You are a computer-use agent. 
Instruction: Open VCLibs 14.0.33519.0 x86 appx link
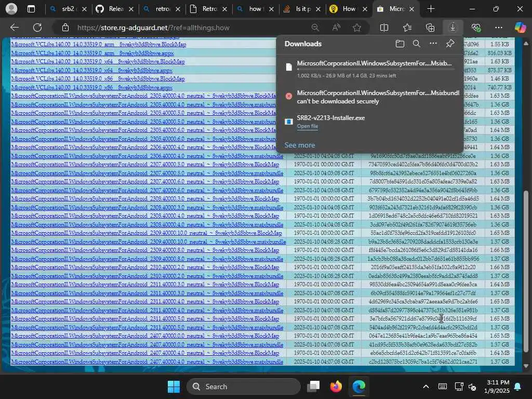click(91, 87)
